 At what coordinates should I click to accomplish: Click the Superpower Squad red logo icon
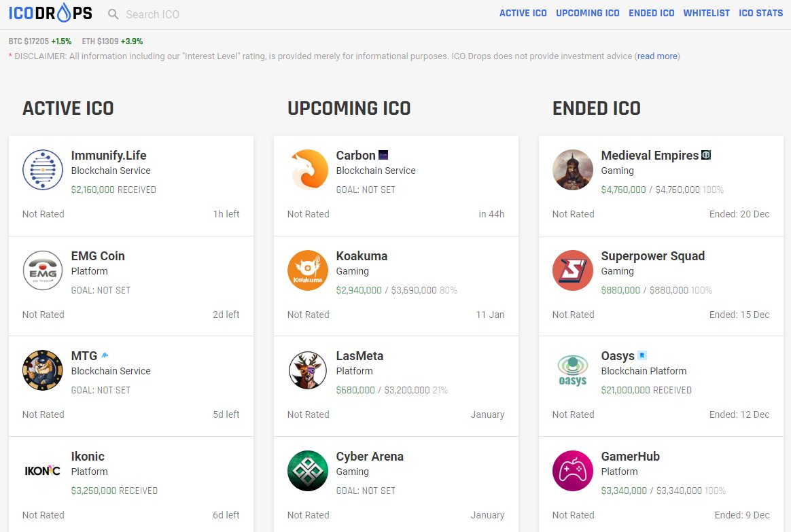coord(572,270)
